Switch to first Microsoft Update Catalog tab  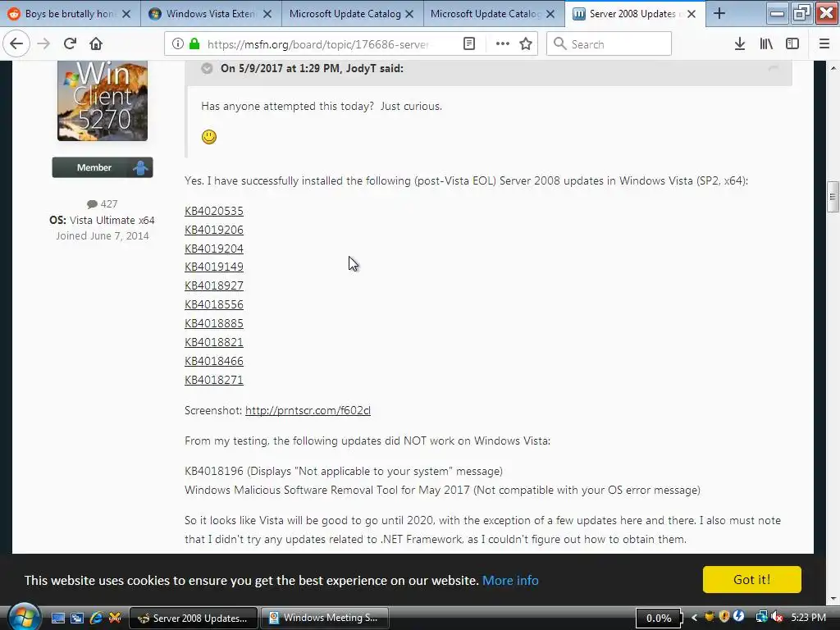point(353,13)
